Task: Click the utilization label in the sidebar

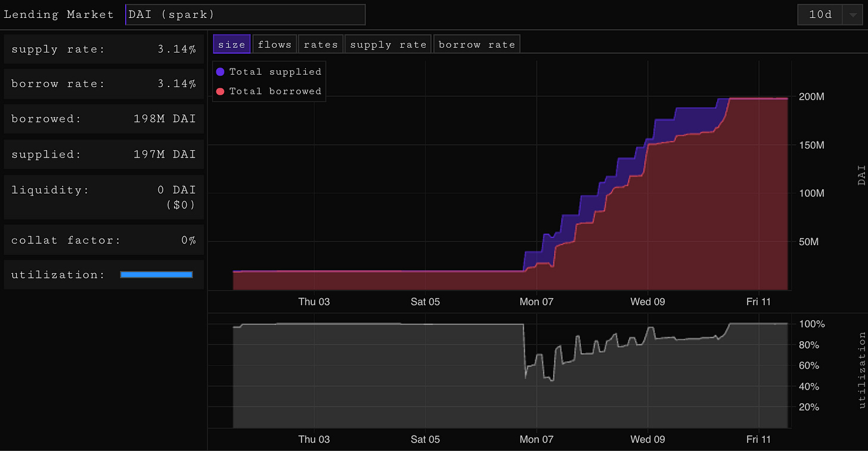Action: click(x=58, y=274)
